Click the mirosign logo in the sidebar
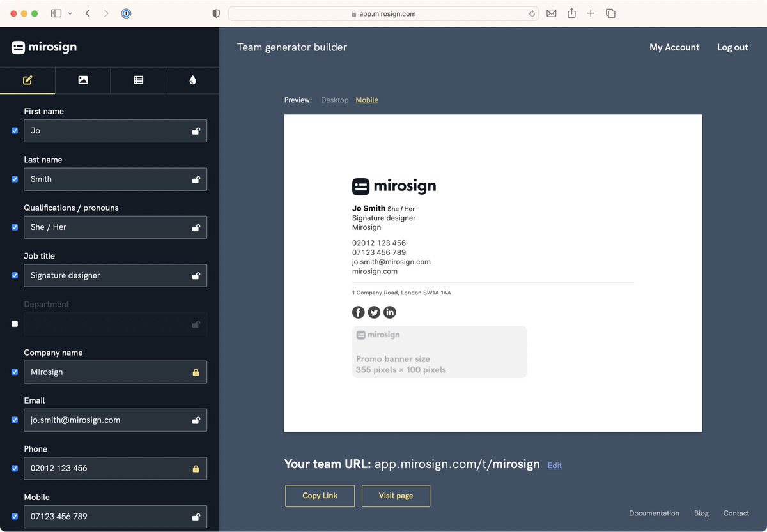The image size is (767, 532). (43, 47)
